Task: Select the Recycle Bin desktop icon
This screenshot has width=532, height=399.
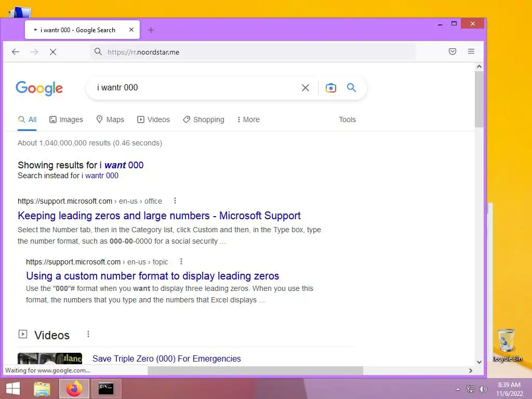Action: [x=507, y=345]
